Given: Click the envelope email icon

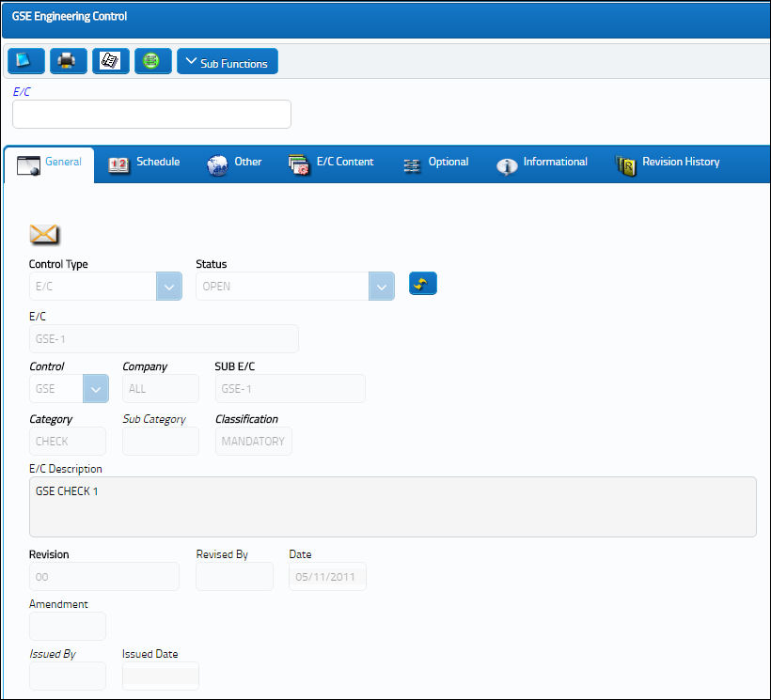Looking at the screenshot, I should click(x=44, y=234).
